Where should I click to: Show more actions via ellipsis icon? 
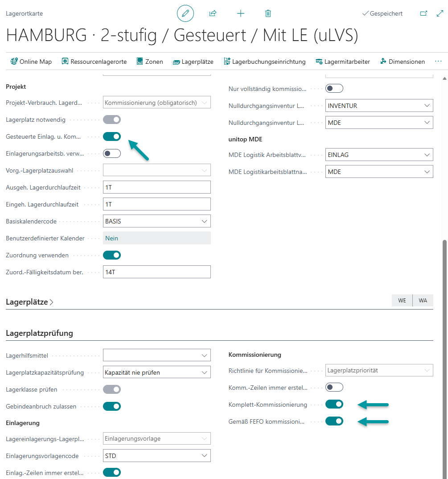coord(438,62)
